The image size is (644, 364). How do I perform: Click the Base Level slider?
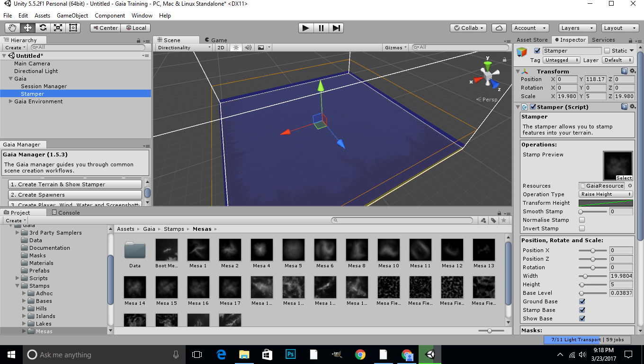tap(593, 293)
